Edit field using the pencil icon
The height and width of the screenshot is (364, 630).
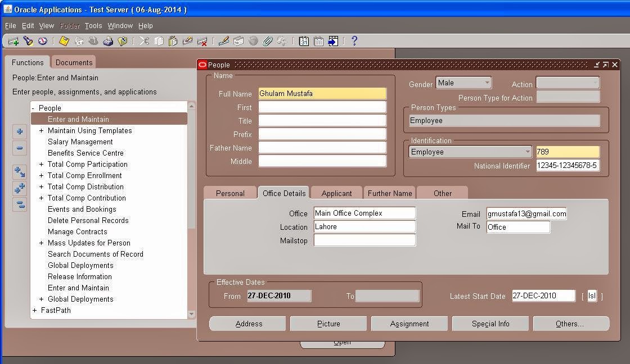pos(223,40)
